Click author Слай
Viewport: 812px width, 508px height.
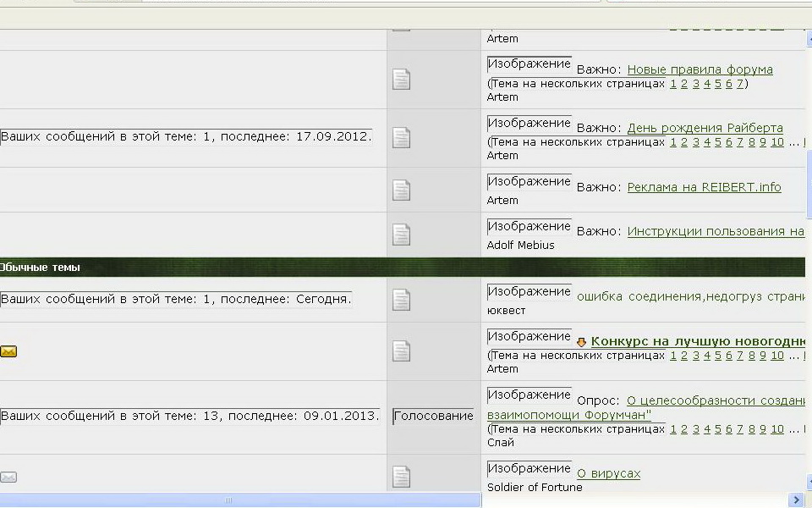pos(500,443)
